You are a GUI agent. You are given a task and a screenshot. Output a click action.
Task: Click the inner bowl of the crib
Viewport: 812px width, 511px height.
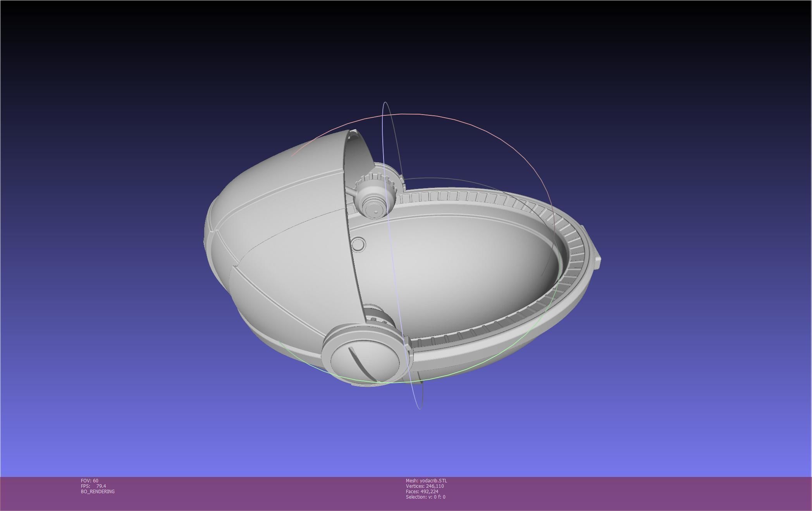pos(465,271)
